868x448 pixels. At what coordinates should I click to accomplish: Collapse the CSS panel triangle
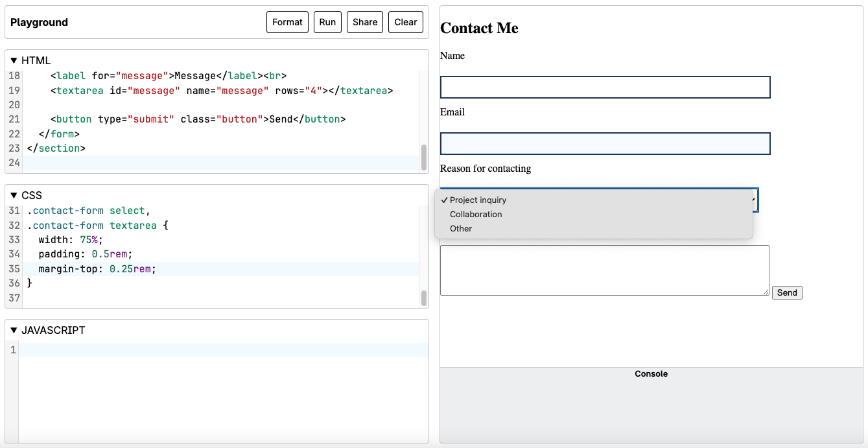click(14, 196)
